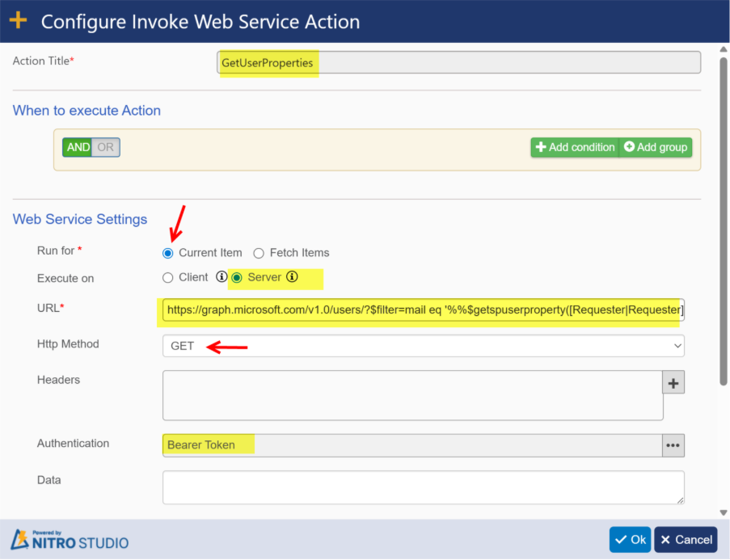
Task: Click the yellow plus icon in the title bar
Action: click(19, 21)
